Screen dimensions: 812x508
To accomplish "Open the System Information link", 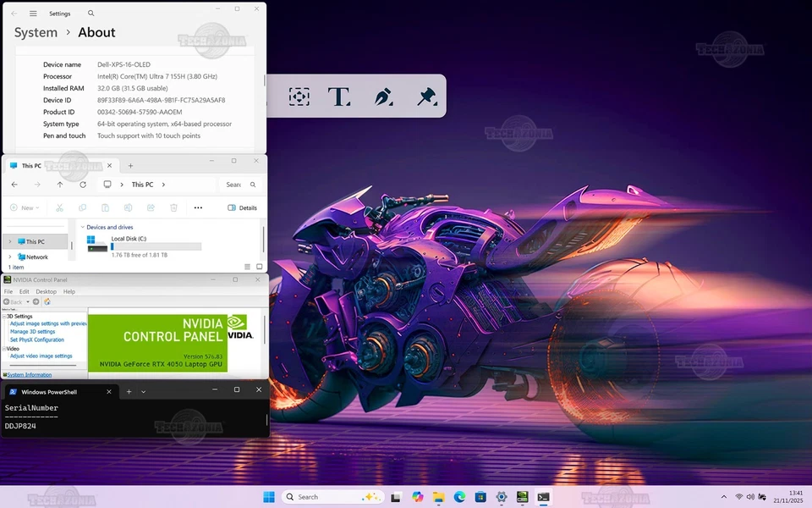I will (30, 374).
